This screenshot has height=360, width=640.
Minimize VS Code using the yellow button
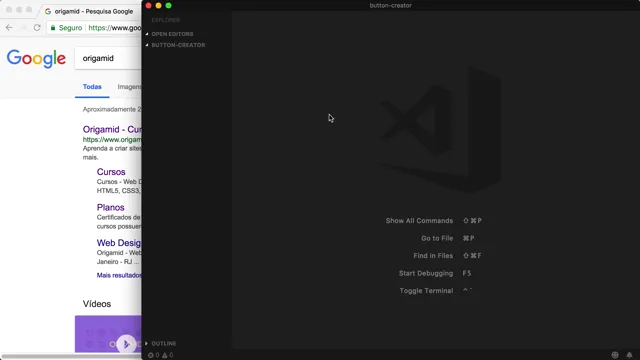click(x=158, y=5)
